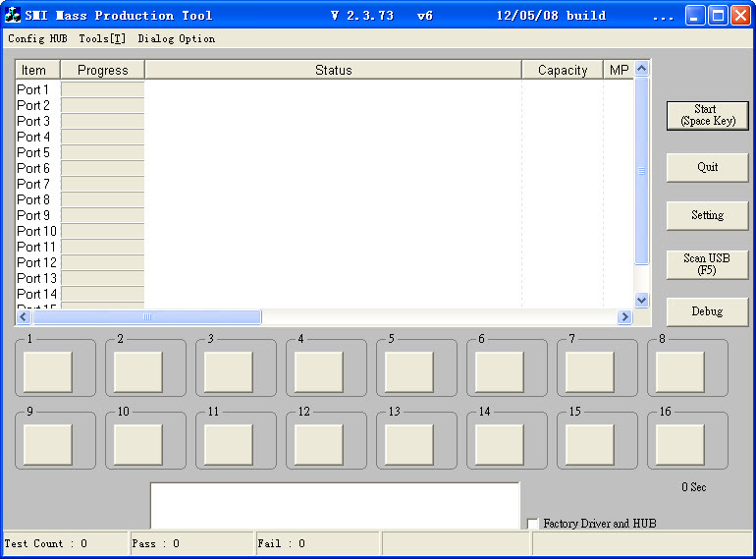
Task: Open the Dialog Option menu
Action: pos(177,38)
